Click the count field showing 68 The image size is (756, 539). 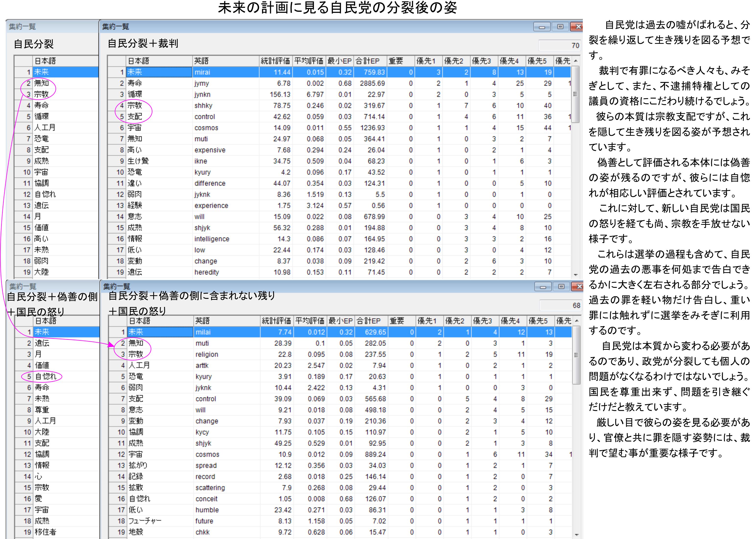(x=561, y=305)
